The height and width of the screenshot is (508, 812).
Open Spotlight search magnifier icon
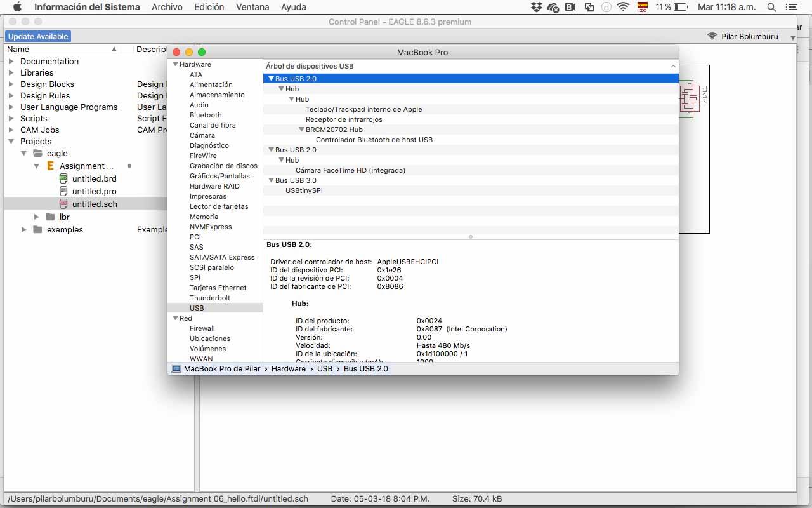771,7
